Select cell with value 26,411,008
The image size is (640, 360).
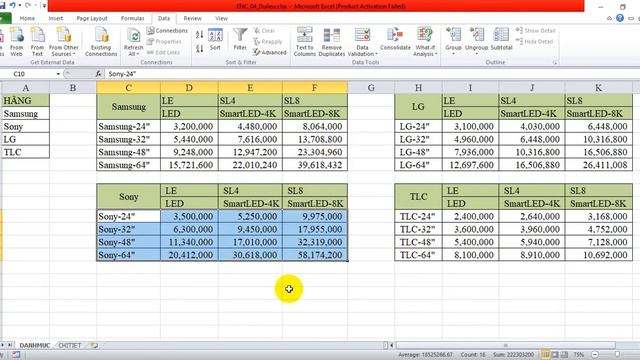pyautogui.click(x=598, y=165)
